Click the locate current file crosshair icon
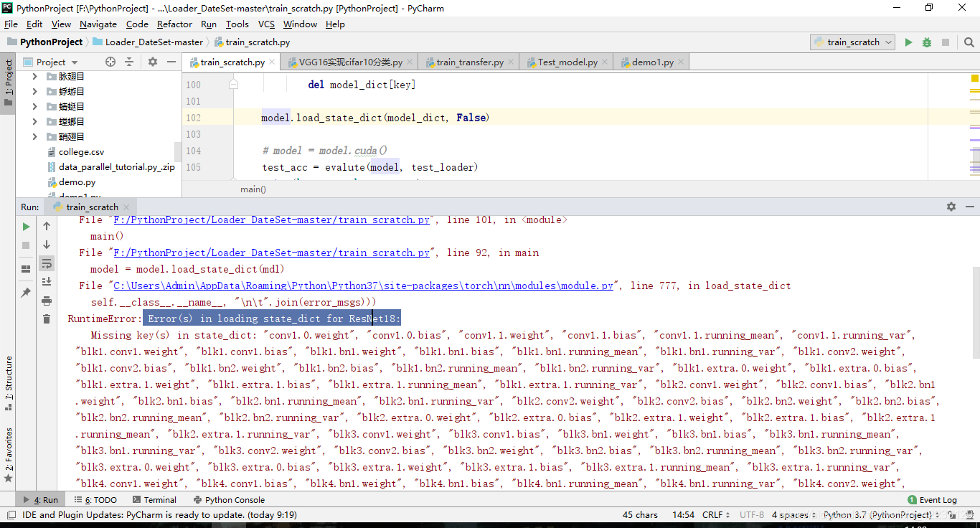This screenshot has width=980, height=528. click(x=110, y=62)
